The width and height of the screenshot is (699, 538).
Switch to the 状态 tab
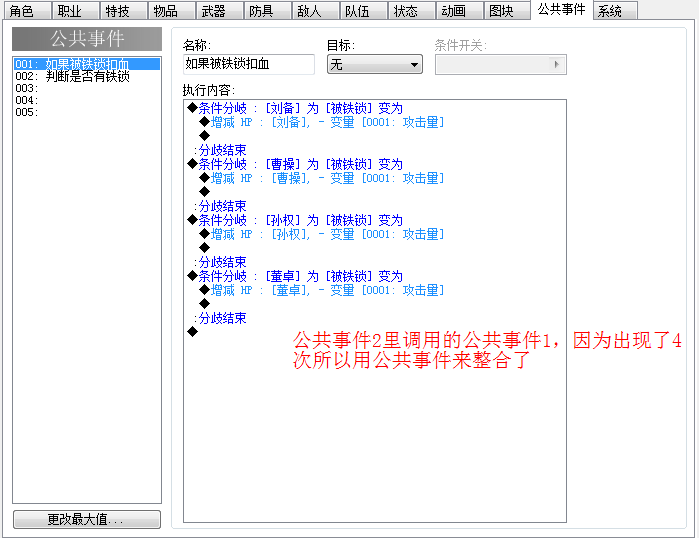click(412, 11)
